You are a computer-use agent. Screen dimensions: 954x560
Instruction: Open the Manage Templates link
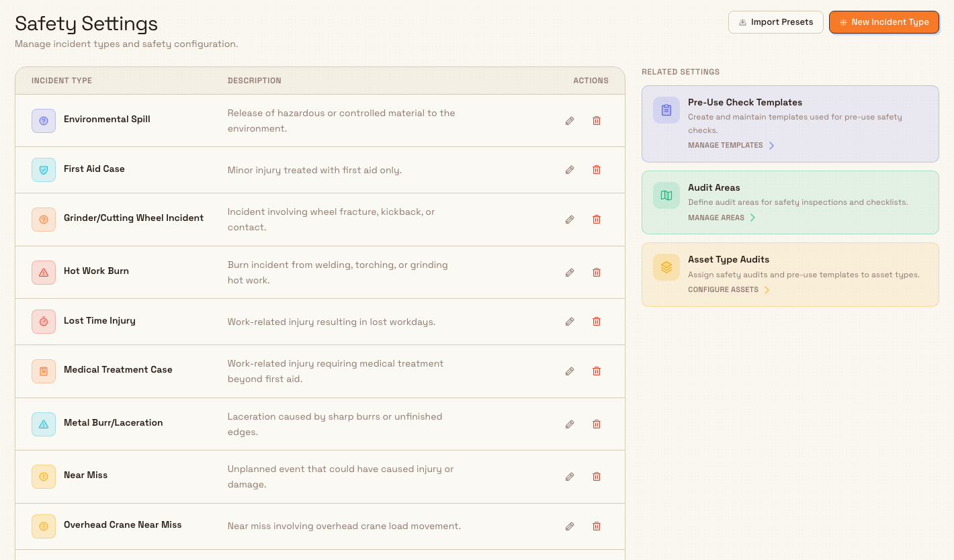pyautogui.click(x=726, y=146)
